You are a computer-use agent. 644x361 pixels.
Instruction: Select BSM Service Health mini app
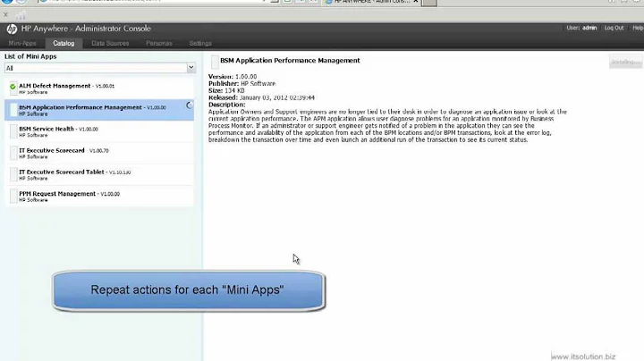point(99,131)
